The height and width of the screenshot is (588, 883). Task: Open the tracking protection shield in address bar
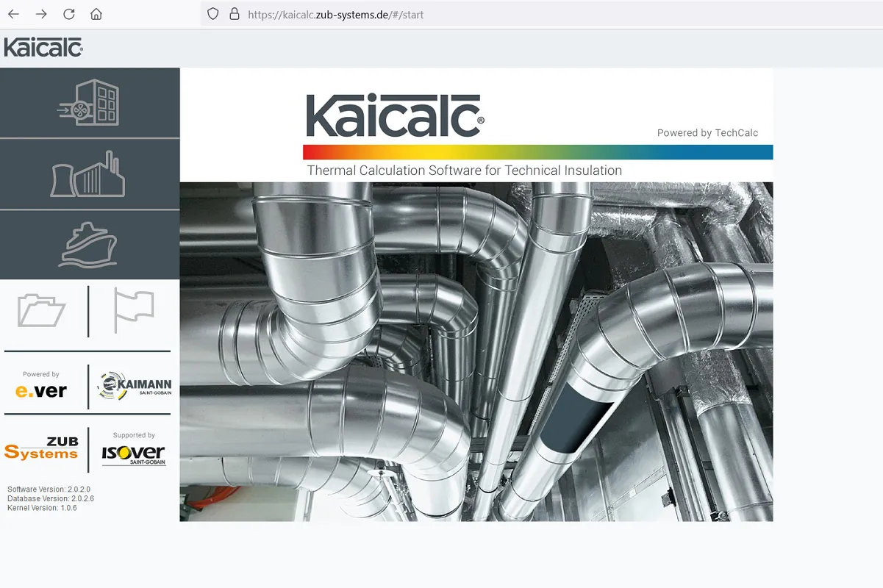pos(212,14)
